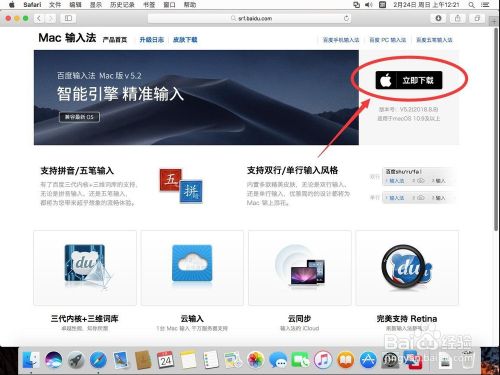Image resolution: width=500 pixels, height=375 pixels.
Task: Open the 窗口 menu
Action: pos(169,5)
